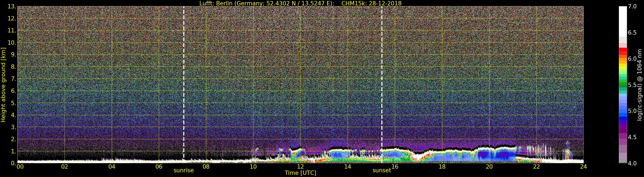Click the '02' time tick label
The image size is (644, 177).
coord(65,167)
